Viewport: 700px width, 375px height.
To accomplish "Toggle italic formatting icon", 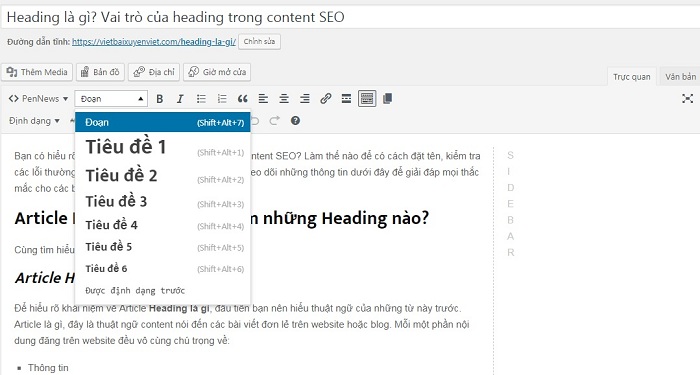I will 180,99.
